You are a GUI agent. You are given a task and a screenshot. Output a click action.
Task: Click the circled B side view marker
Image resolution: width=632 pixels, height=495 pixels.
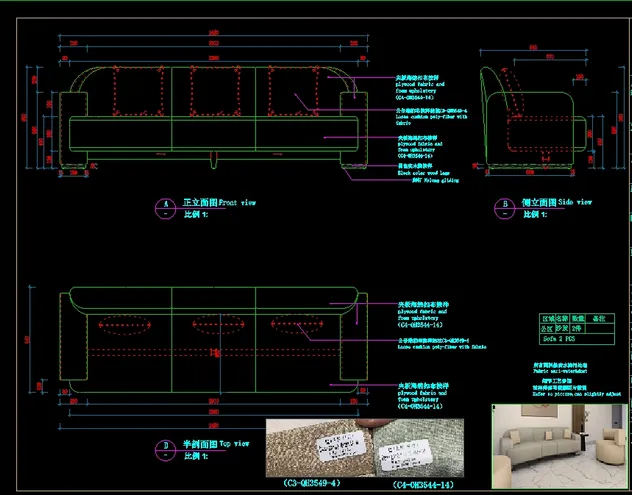[x=505, y=208]
